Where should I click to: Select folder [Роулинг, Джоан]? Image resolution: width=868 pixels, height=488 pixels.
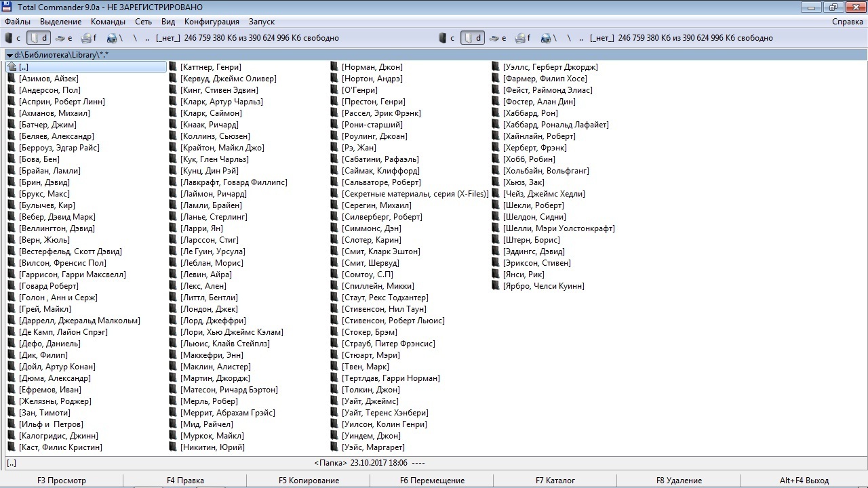click(374, 136)
